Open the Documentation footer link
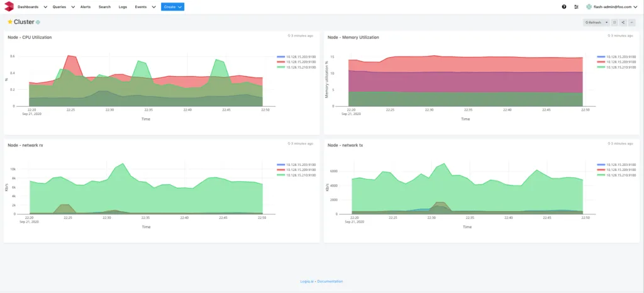 (330, 281)
